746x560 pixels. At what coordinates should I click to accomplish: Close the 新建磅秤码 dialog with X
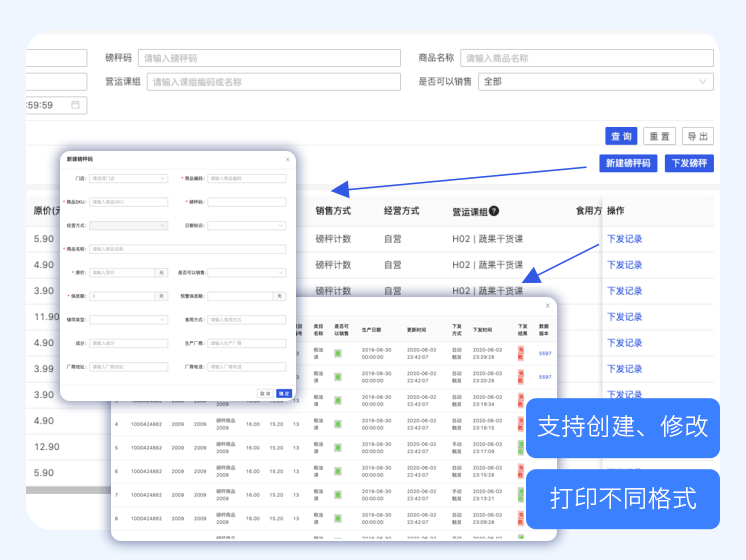(x=288, y=159)
